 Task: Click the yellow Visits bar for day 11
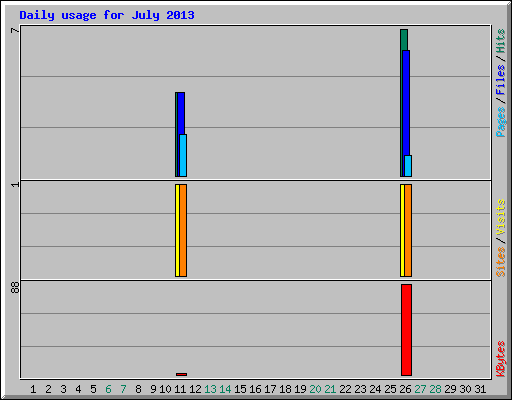177,230
